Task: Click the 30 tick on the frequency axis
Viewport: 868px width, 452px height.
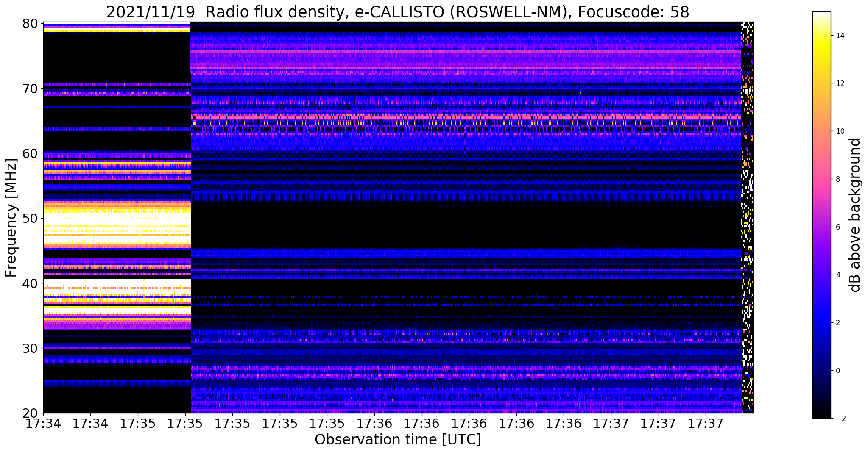Action: 30,348
